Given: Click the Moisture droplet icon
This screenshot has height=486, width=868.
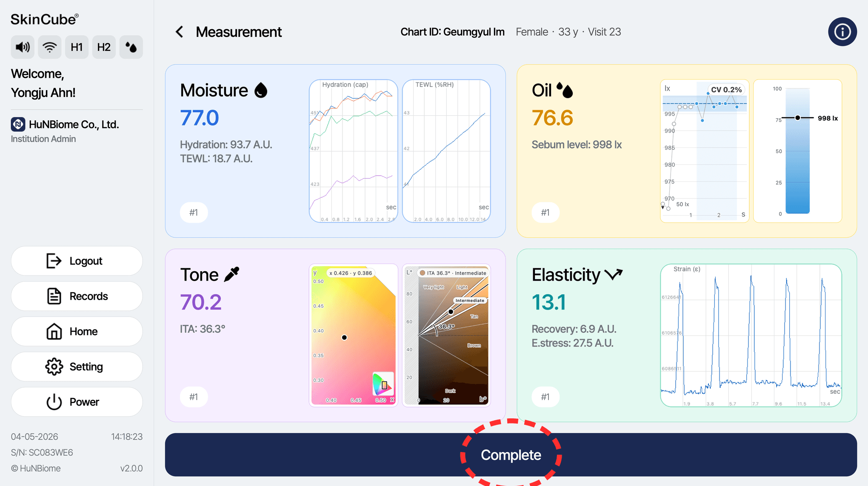Looking at the screenshot, I should [261, 90].
